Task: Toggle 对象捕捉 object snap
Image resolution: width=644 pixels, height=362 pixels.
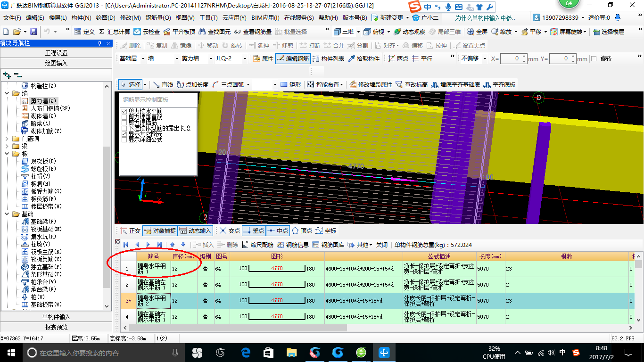Action: pos(160,231)
